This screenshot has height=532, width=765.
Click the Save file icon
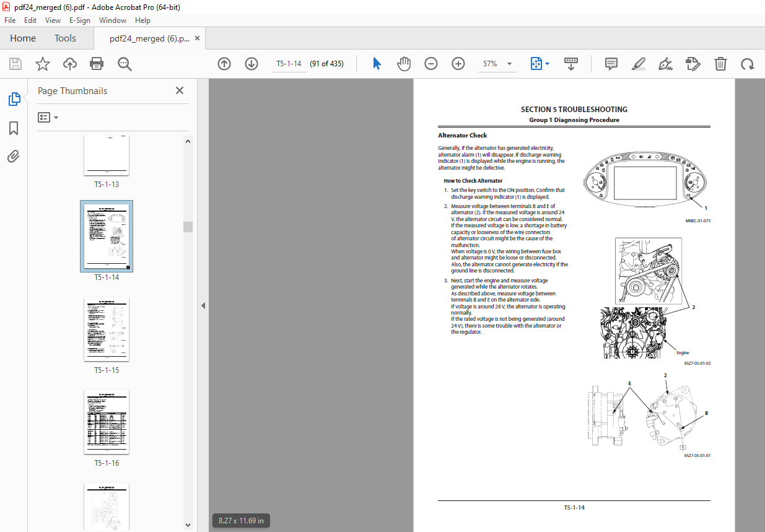[x=15, y=64]
